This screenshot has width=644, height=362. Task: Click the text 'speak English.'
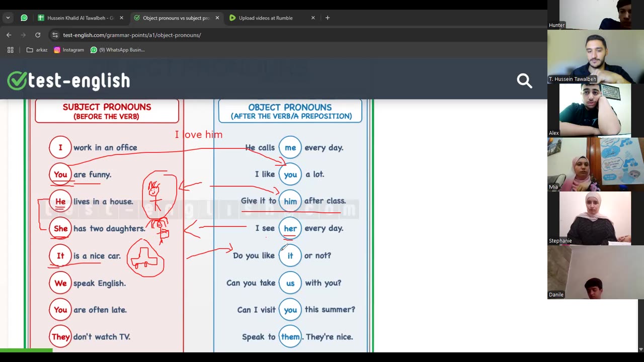tap(100, 283)
